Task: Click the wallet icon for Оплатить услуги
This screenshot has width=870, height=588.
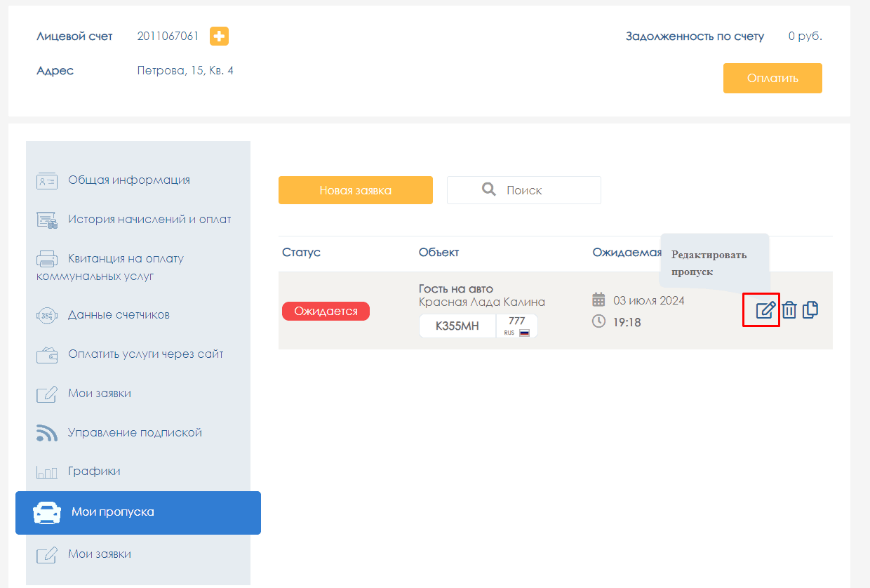Action: [46, 354]
